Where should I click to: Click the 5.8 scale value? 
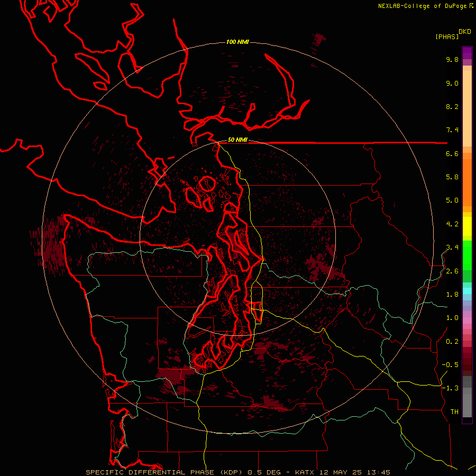pyautogui.click(x=452, y=177)
